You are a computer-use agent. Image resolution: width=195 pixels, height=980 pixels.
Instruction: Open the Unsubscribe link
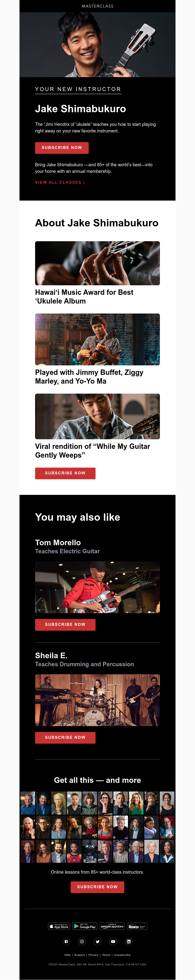tap(122, 954)
